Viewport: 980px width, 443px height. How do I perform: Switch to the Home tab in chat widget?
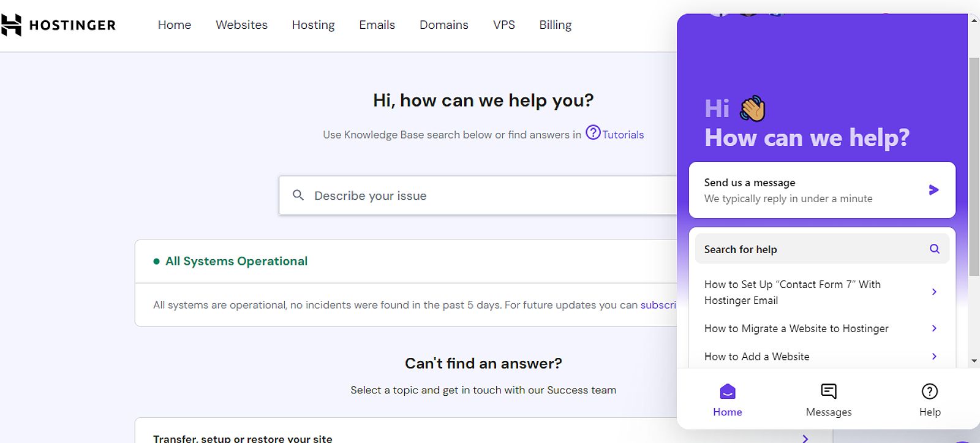(x=728, y=400)
